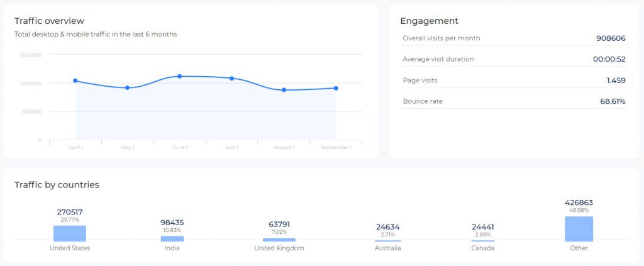644x266 pixels.
Task: Click the Bounce rate label
Action: 423,101
